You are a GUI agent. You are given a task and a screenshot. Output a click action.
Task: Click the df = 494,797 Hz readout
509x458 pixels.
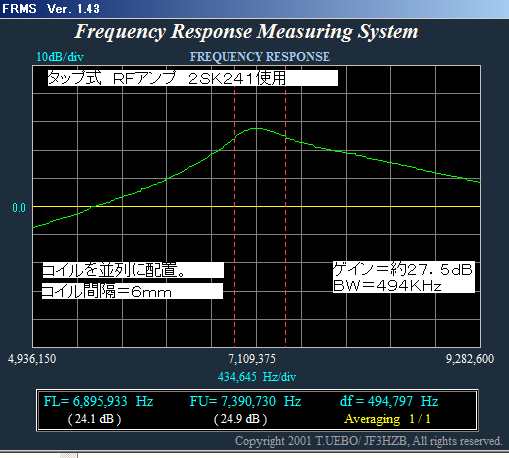coord(389,401)
